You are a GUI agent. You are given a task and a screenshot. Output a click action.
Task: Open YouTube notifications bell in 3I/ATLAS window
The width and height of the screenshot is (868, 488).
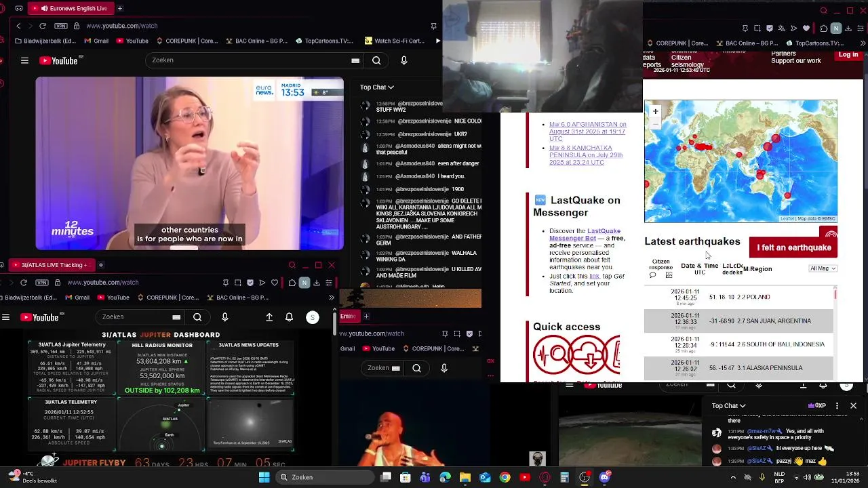click(x=289, y=317)
